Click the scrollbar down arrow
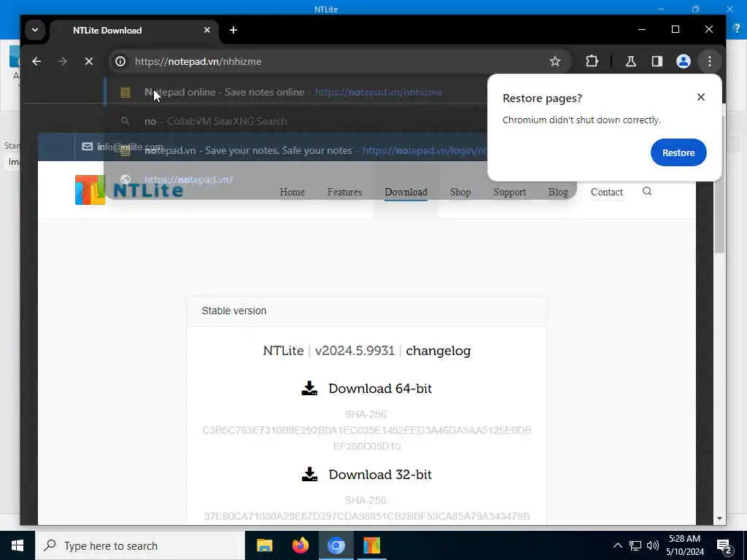 point(719,518)
